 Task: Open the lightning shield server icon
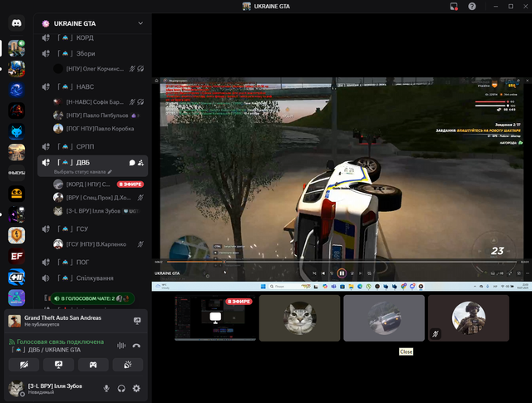[17, 235]
